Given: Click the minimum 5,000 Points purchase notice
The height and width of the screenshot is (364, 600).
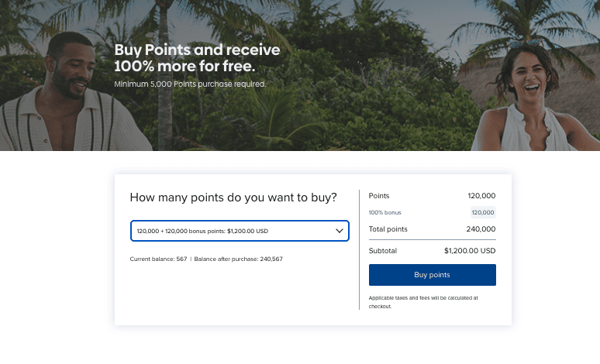Looking at the screenshot, I should tap(190, 84).
